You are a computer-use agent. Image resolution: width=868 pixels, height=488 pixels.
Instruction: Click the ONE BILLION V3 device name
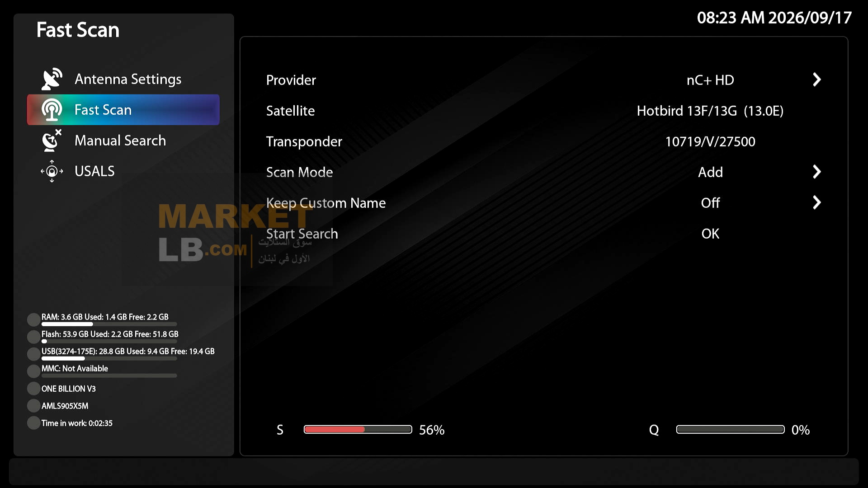(68, 389)
